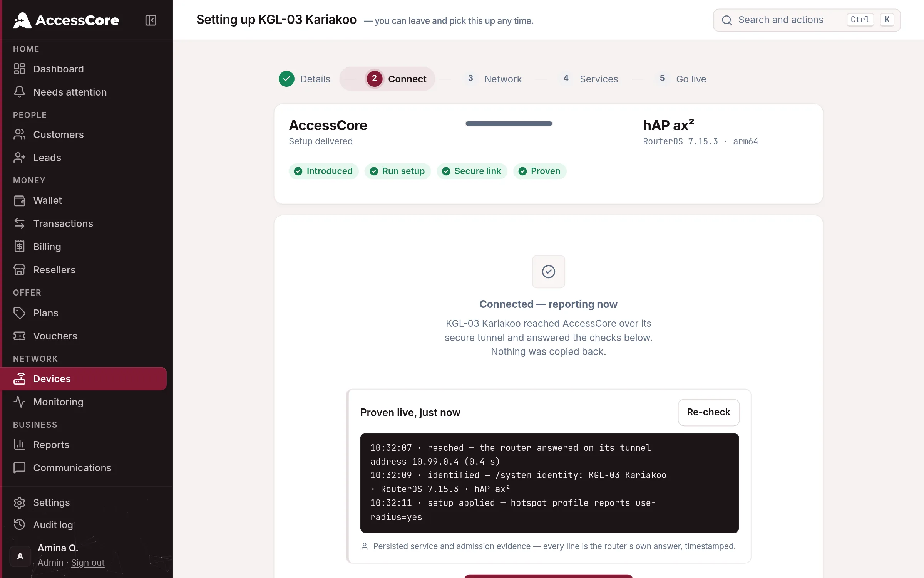Open Dashboard grid icon
Screen dimensions: 924x578
pyautogui.click(x=19, y=69)
